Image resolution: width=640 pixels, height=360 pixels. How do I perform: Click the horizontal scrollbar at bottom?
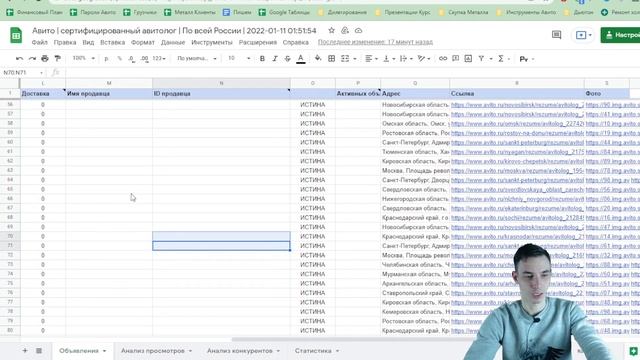347,339
